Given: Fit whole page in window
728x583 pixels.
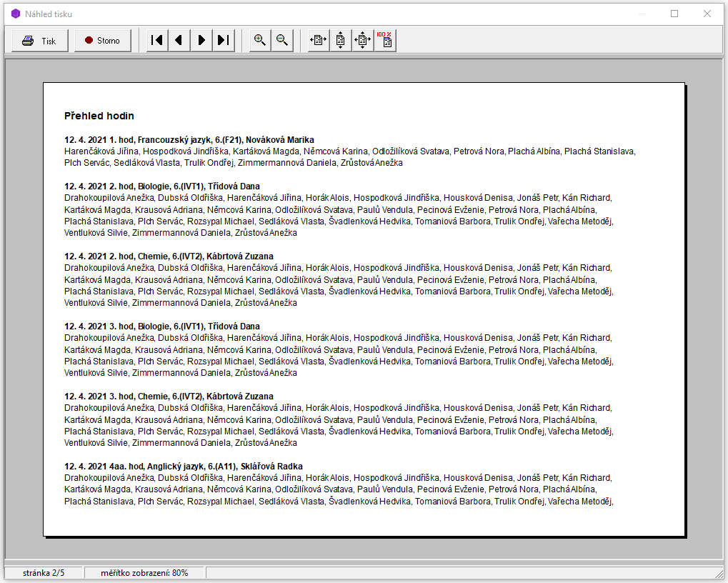Looking at the screenshot, I should click(x=362, y=41).
